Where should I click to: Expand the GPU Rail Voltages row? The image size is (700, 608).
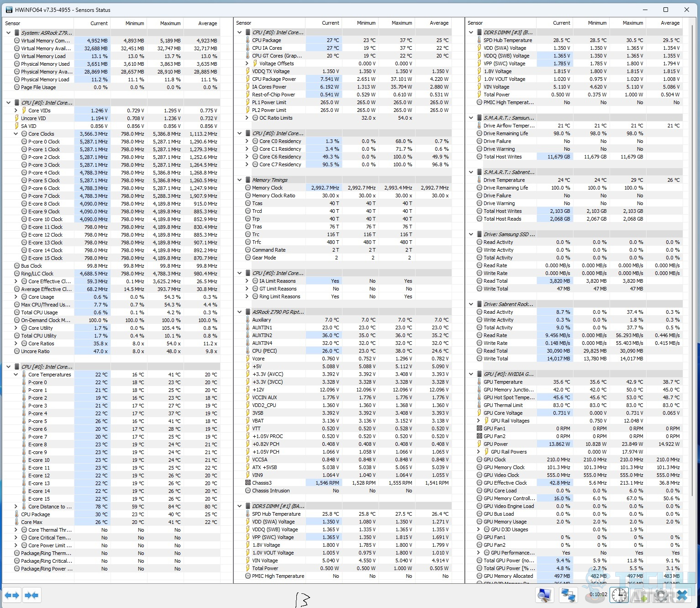[x=479, y=421]
